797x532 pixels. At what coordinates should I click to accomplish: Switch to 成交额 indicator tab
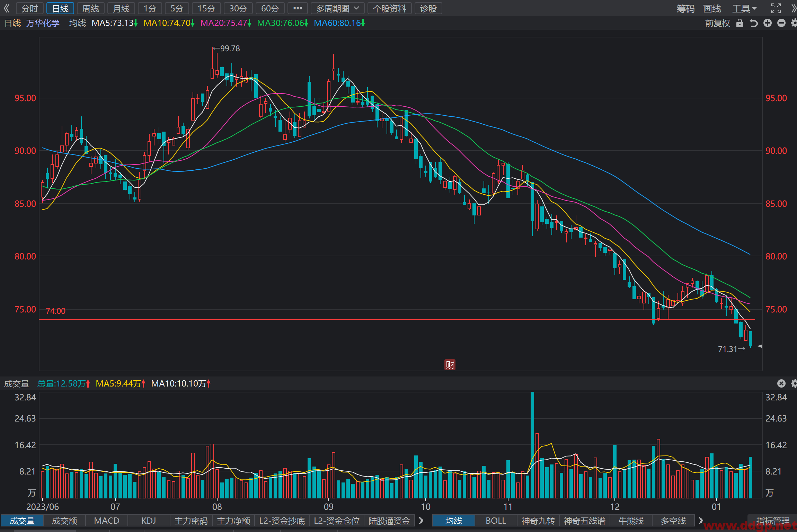pos(64,521)
